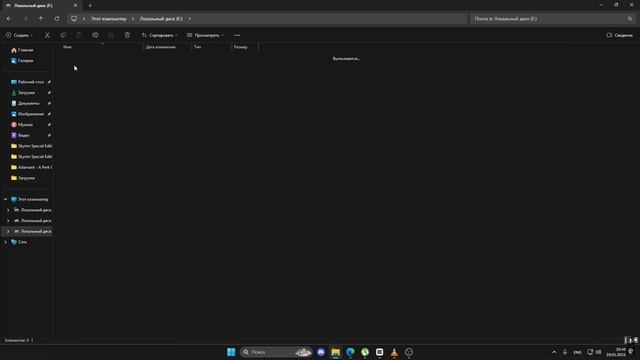Image resolution: width=640 pixels, height=360 pixels.
Task: Click Локальный диск (F:) breadcrumb segment
Action: 161,19
